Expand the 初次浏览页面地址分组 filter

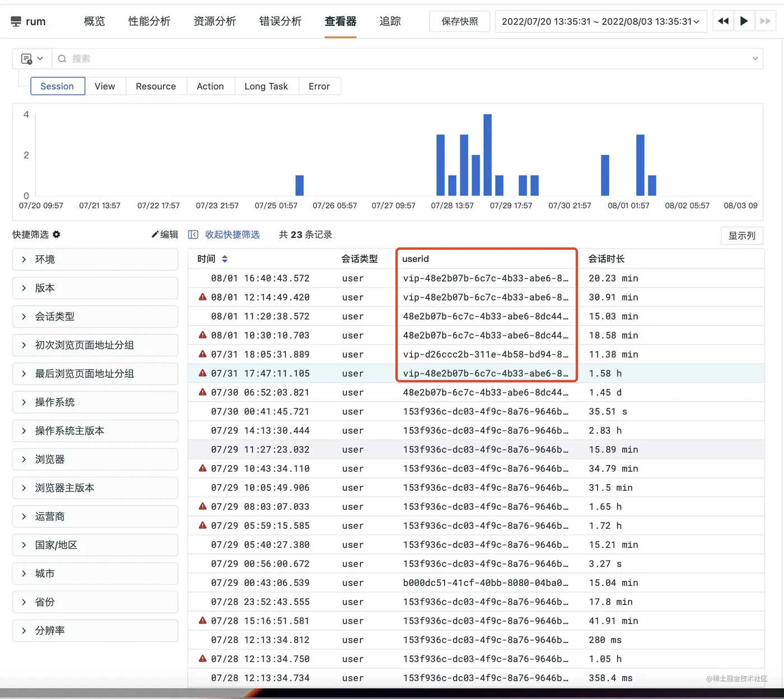click(x=95, y=345)
